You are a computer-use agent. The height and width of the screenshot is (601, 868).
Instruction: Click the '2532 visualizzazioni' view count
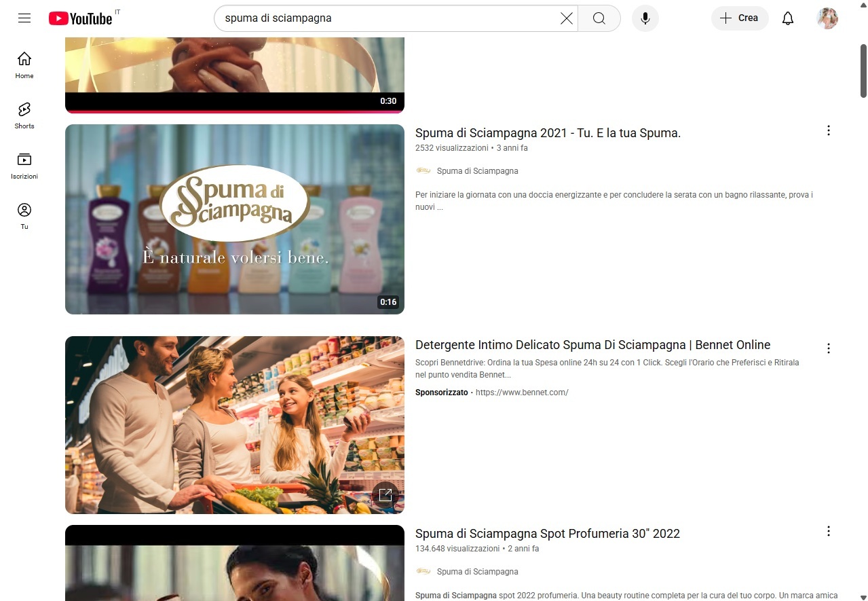pyautogui.click(x=451, y=148)
